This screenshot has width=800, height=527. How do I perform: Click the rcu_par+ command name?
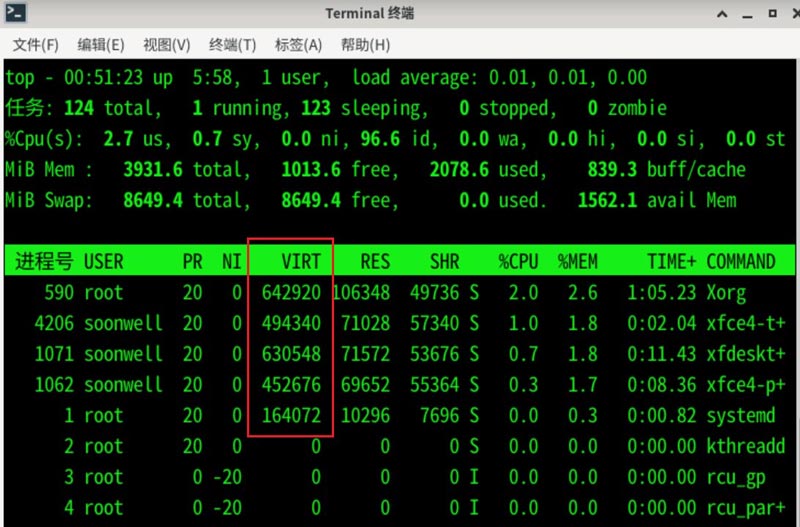coord(746,509)
